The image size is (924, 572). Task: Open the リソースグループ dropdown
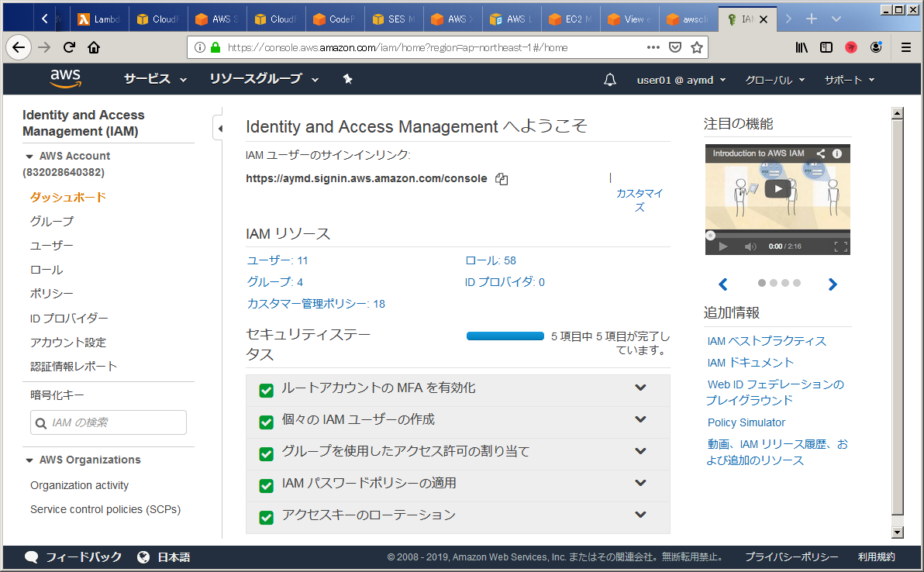coord(264,79)
